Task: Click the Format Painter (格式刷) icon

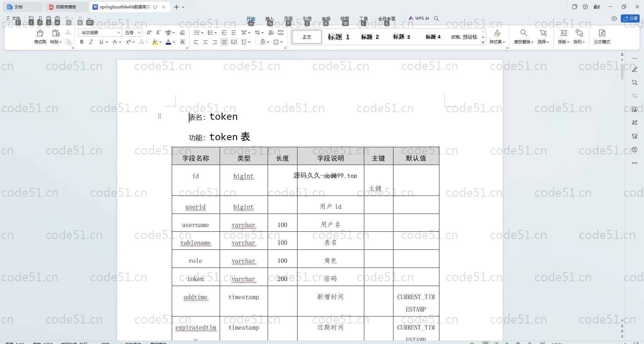Action: pos(40,33)
